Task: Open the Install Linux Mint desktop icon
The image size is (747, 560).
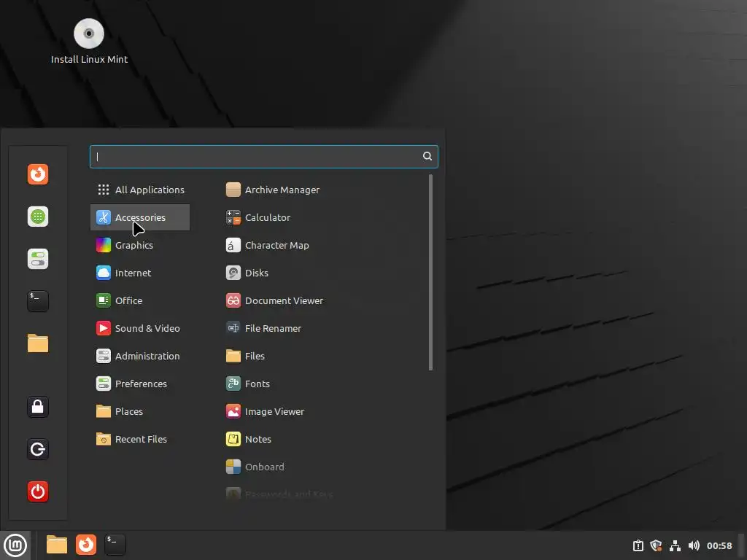Action: (89, 42)
